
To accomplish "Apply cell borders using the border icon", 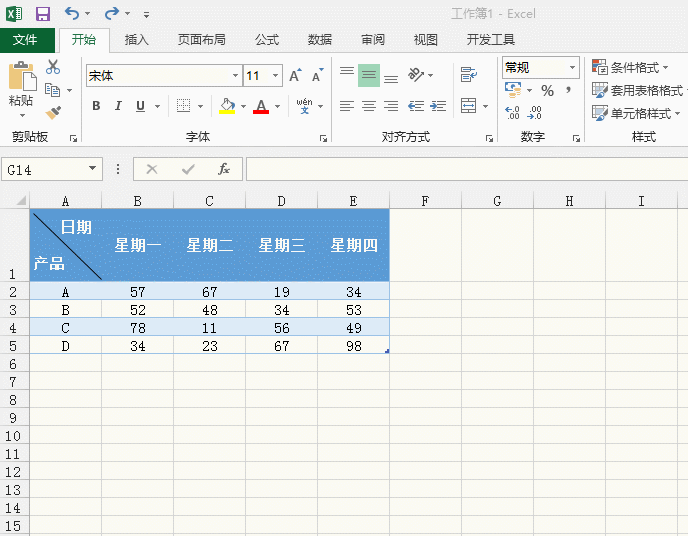I will coord(183,106).
